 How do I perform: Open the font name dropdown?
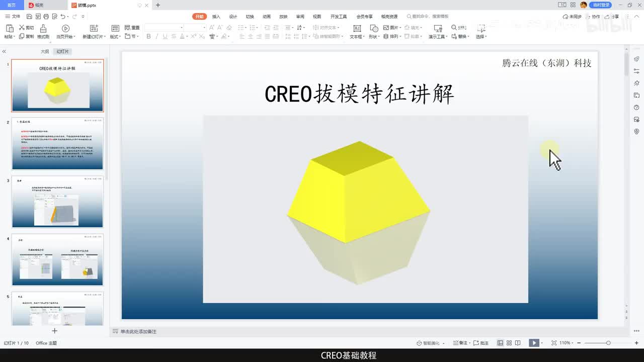click(181, 28)
